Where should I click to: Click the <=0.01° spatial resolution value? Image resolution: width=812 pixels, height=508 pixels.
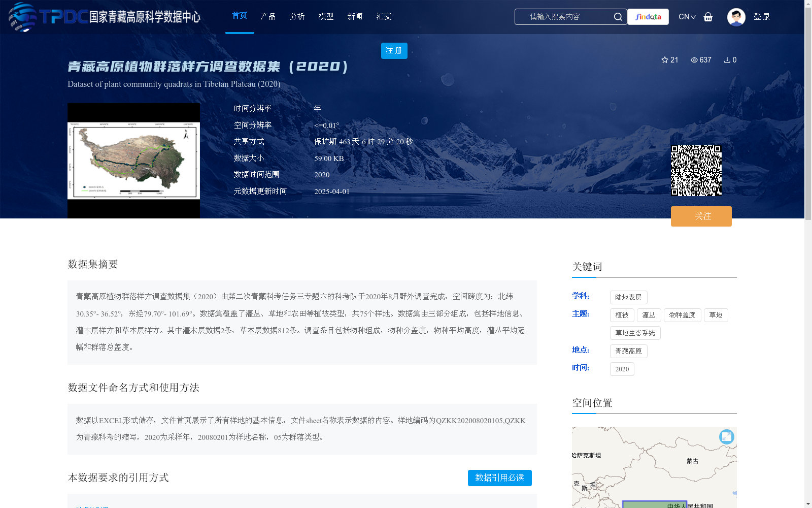tap(327, 125)
